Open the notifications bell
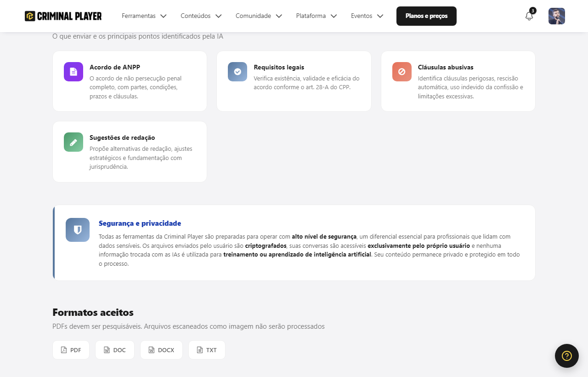588x377 pixels. (x=529, y=16)
